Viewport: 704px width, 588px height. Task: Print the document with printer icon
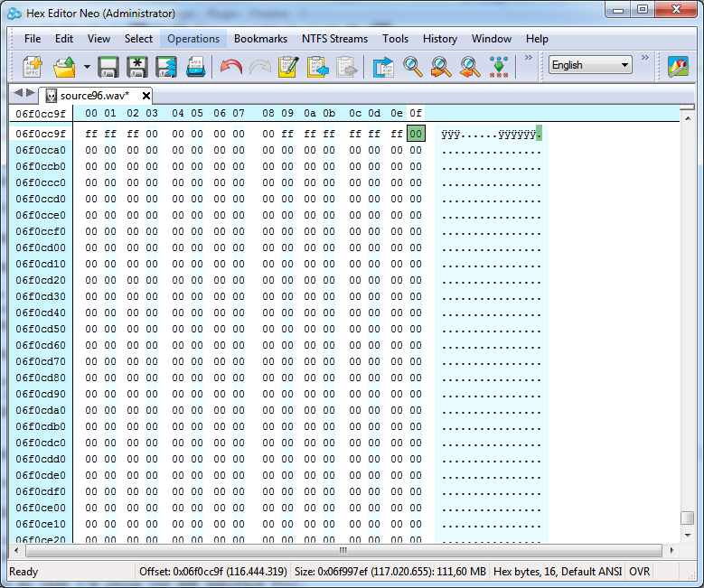196,67
